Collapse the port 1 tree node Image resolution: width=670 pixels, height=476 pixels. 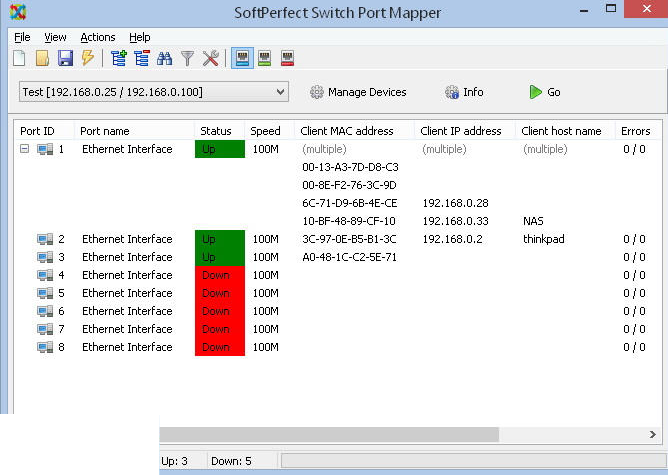click(25, 149)
